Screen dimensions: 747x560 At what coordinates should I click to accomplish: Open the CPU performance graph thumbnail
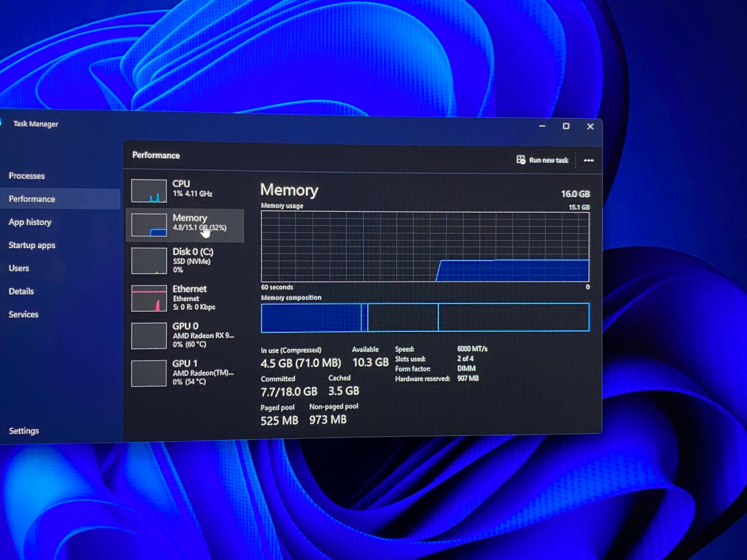(x=149, y=191)
